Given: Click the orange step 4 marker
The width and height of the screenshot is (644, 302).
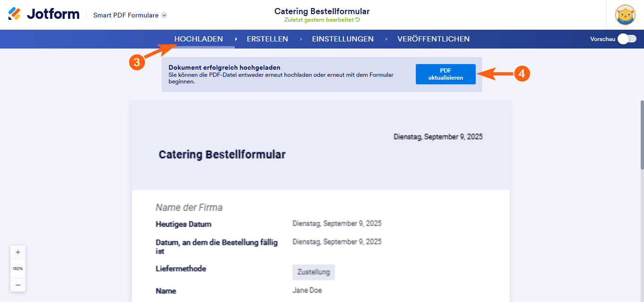Looking at the screenshot, I should click(x=522, y=73).
